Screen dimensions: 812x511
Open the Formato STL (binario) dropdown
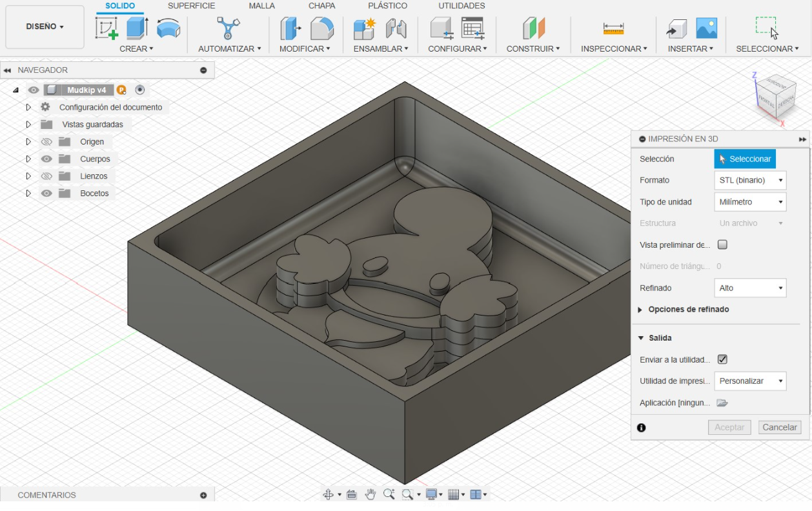(750, 181)
